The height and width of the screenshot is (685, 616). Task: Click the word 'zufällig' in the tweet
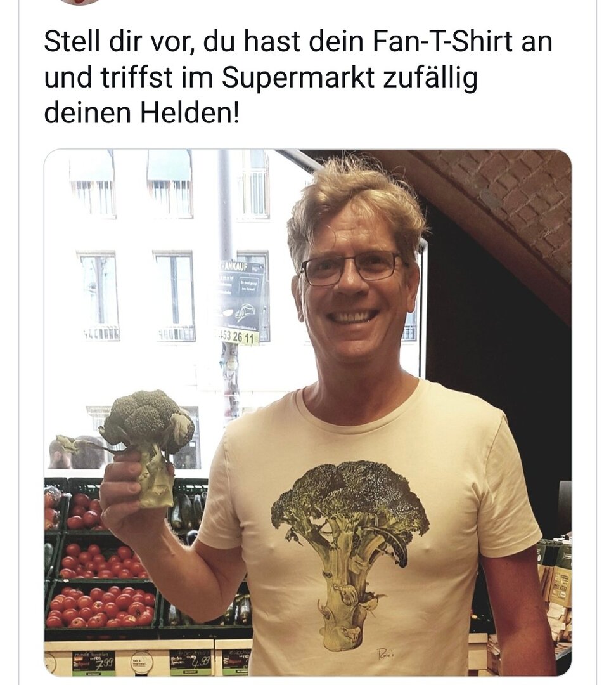pyautogui.click(x=430, y=78)
